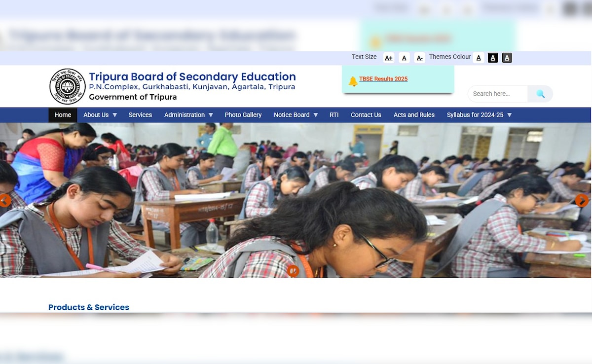The height and width of the screenshot is (364, 592).
Task: Expand the Administration dropdown menu
Action: click(188, 115)
